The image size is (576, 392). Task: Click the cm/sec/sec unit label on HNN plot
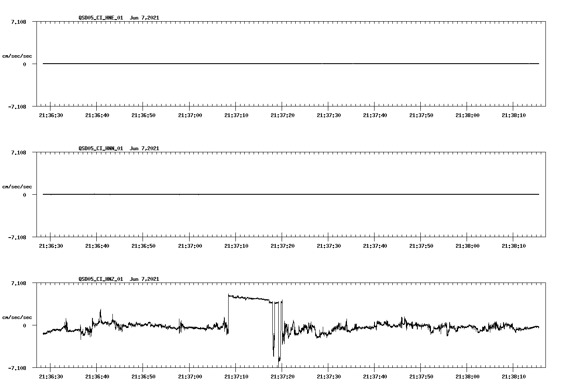pyautogui.click(x=17, y=187)
